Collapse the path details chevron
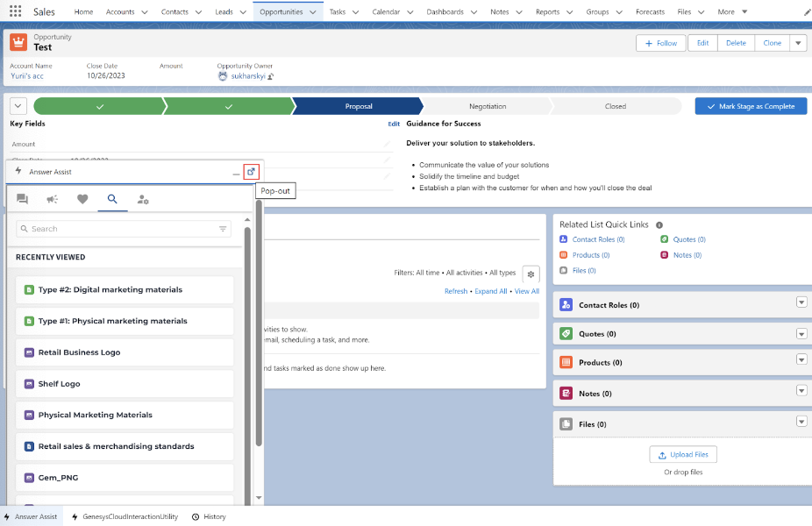This screenshot has width=812, height=526. coord(18,106)
